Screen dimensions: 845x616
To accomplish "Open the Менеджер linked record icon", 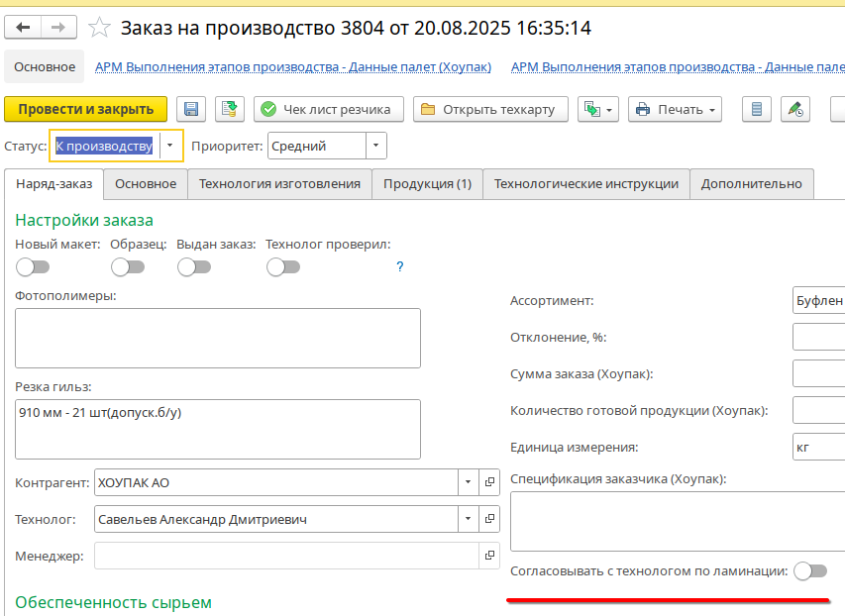I will (489, 556).
